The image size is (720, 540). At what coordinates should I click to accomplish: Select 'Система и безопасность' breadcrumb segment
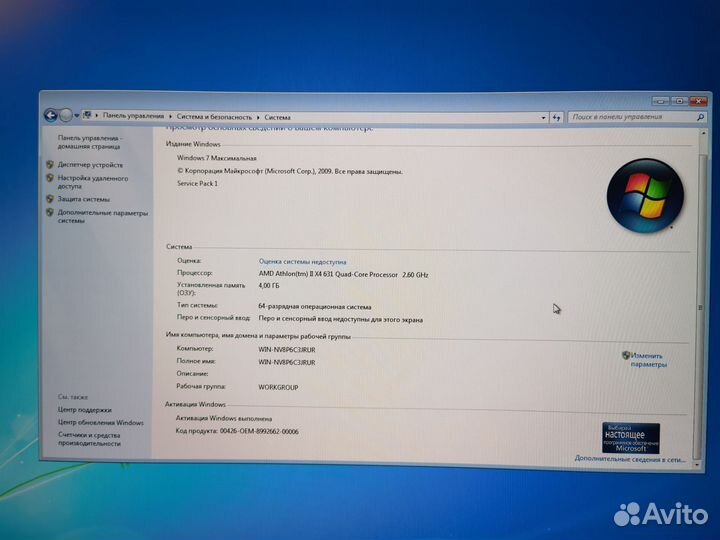(214, 117)
